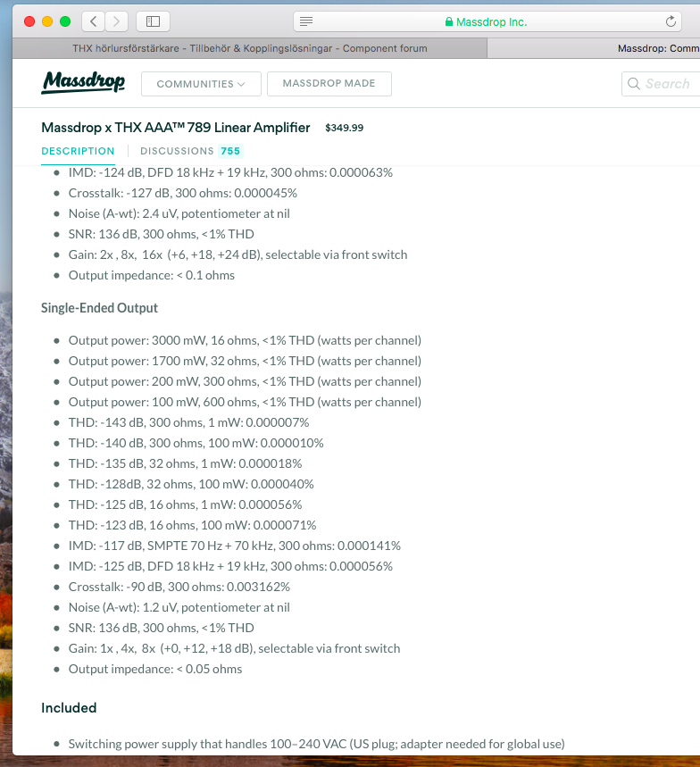Screen dimensions: 700x767
Task: Click the THD -125 dB, 16 ohms line
Action: pyautogui.click(x=186, y=504)
